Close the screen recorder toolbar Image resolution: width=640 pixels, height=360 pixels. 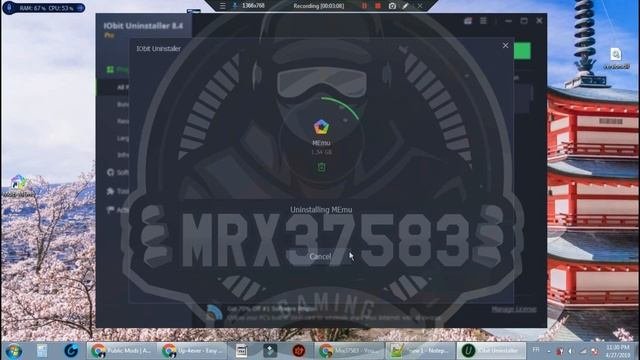[x=420, y=6]
